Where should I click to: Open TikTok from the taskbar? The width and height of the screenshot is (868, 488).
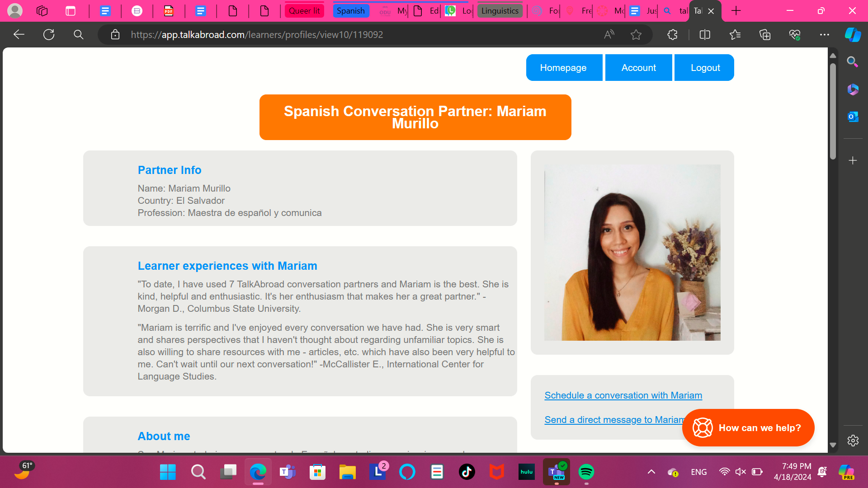click(x=467, y=472)
